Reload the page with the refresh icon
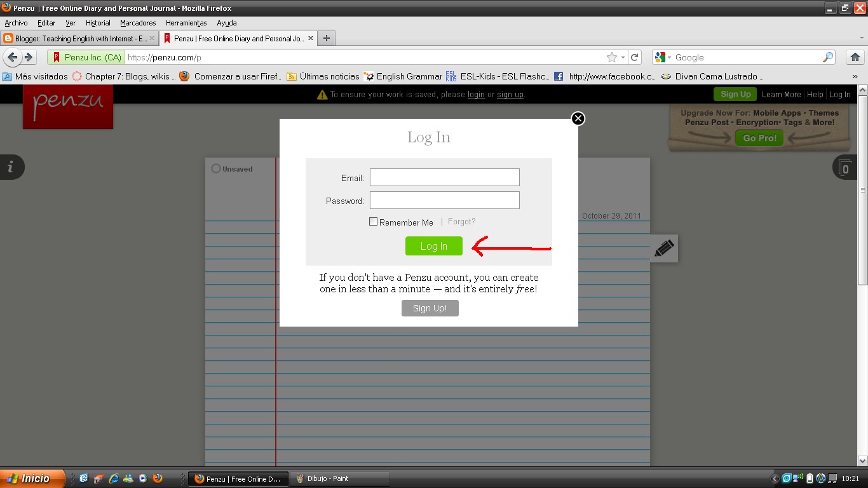Screen dimensions: 868x488 [x=634, y=57]
